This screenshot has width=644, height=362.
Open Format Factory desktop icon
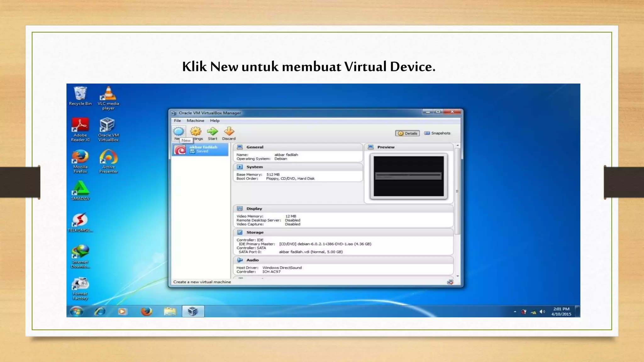coord(80,288)
